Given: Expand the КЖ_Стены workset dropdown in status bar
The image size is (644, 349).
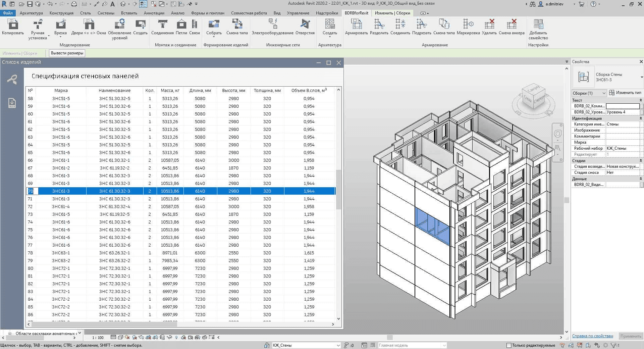Looking at the screenshot, I should (x=338, y=345).
